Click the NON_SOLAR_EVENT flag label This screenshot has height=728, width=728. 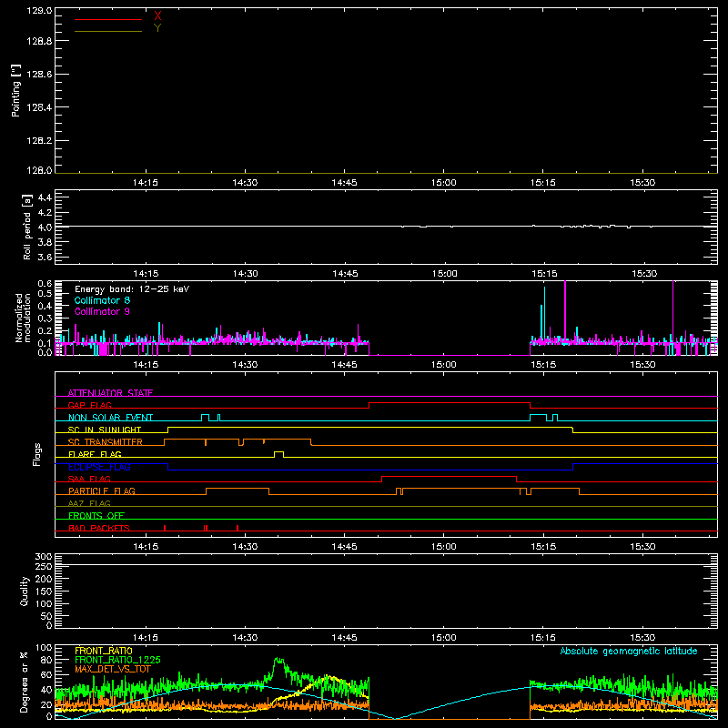point(110,418)
